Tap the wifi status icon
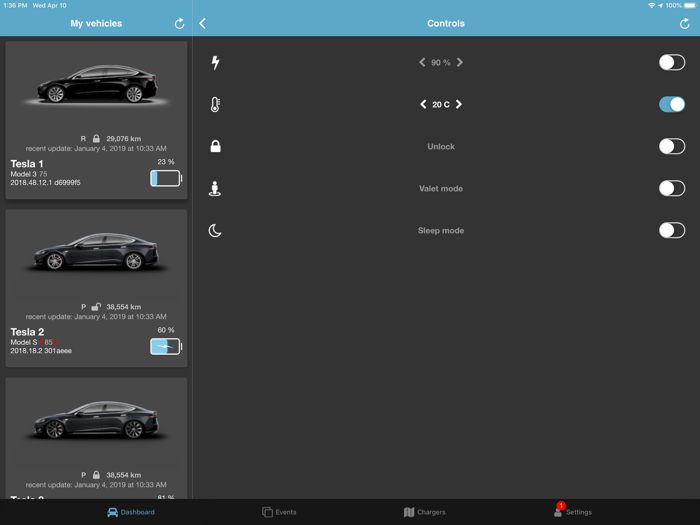This screenshot has width=700, height=525. coord(651,5)
